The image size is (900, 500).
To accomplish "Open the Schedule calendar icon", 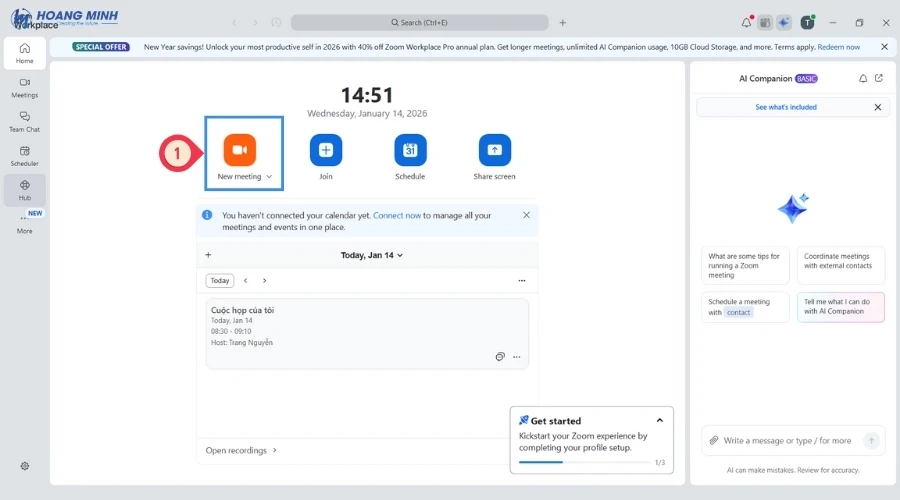I will (410, 150).
